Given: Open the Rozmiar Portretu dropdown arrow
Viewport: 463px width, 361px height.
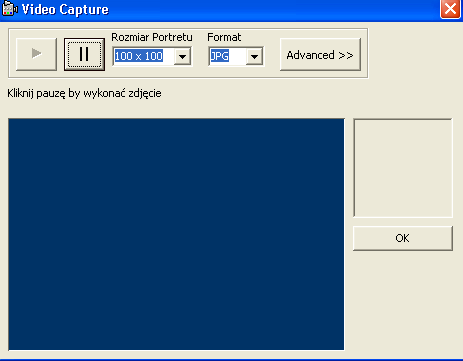Looking at the screenshot, I should [x=182, y=56].
